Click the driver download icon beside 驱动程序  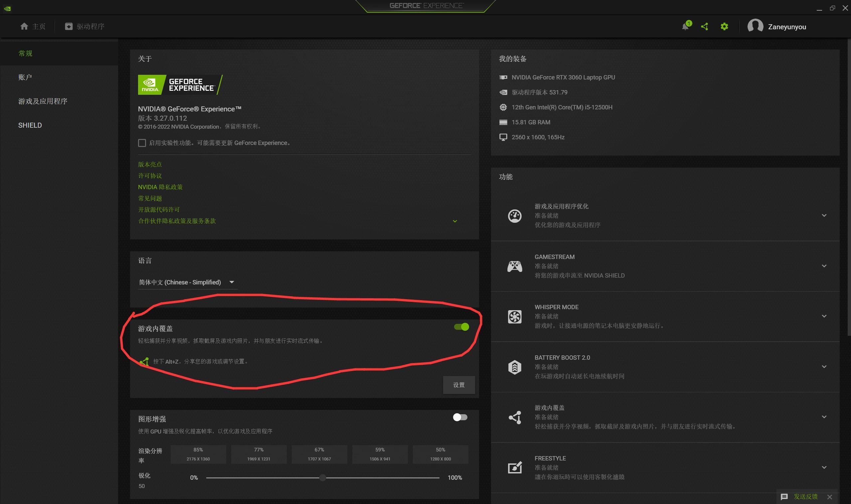[69, 26]
